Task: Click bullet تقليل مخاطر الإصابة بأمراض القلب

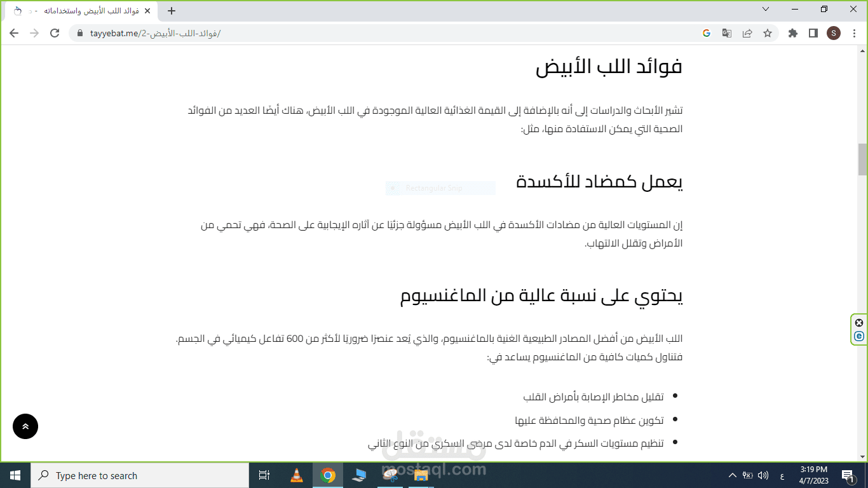Action: tap(593, 397)
